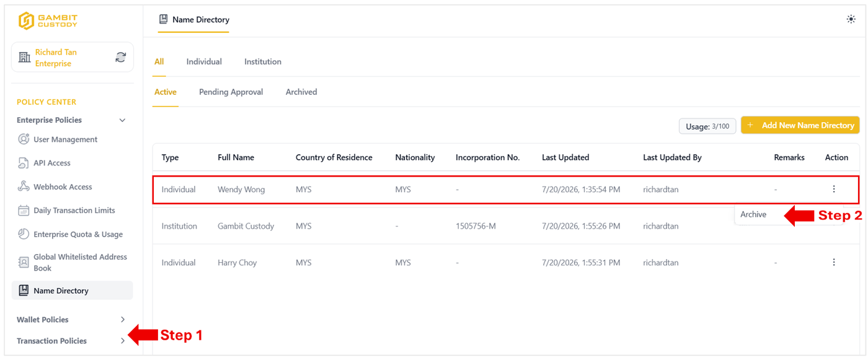
Task: Click the Gambit Custody name cell
Action: (246, 226)
